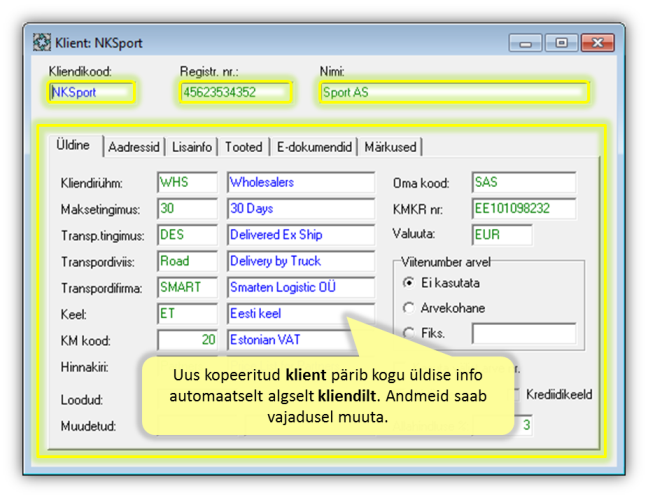Viewport: 648px width, 498px height.
Task: Click the KM kood field with 20
Action: click(x=187, y=340)
